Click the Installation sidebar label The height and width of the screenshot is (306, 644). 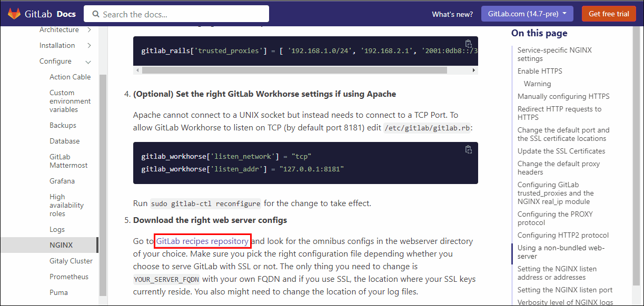(57, 46)
